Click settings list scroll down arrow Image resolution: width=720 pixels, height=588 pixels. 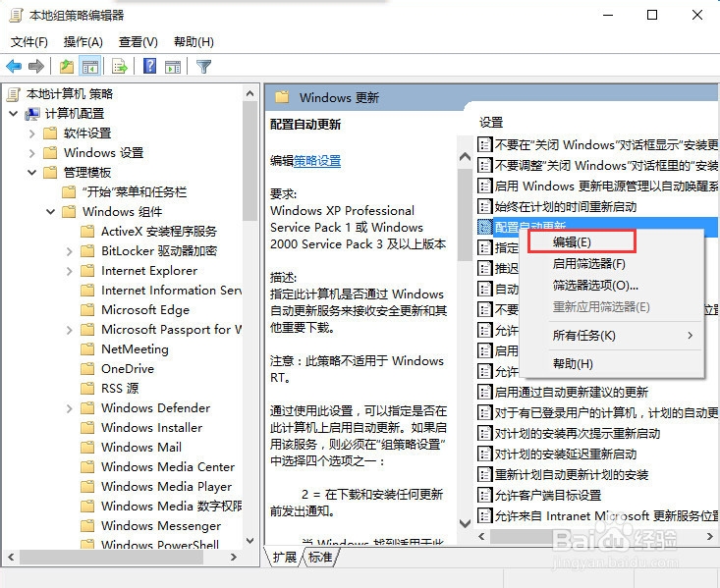[x=465, y=523]
